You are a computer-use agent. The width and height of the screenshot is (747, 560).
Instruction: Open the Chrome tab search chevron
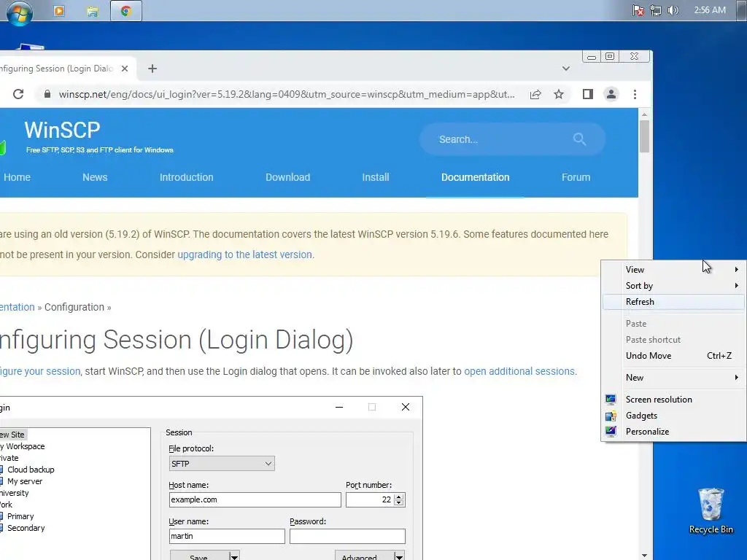click(x=565, y=69)
